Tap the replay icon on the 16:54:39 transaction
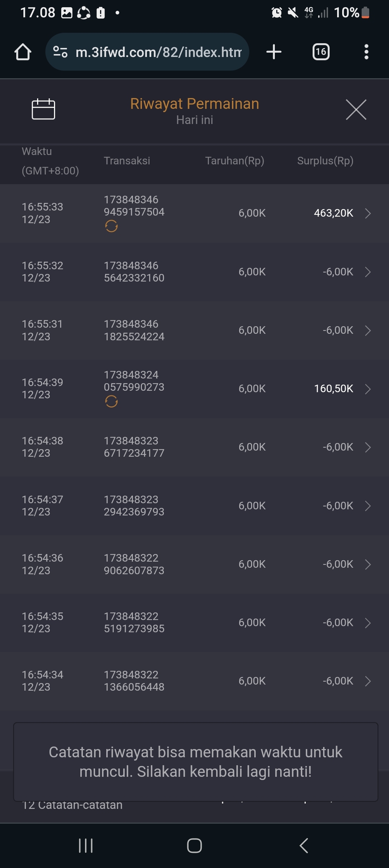Image resolution: width=389 pixels, height=868 pixels. (x=111, y=402)
